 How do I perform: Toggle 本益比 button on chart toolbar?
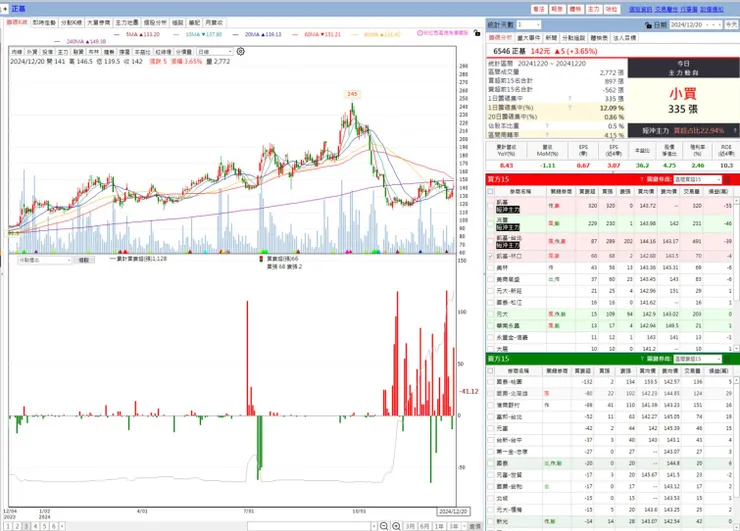tap(142, 51)
